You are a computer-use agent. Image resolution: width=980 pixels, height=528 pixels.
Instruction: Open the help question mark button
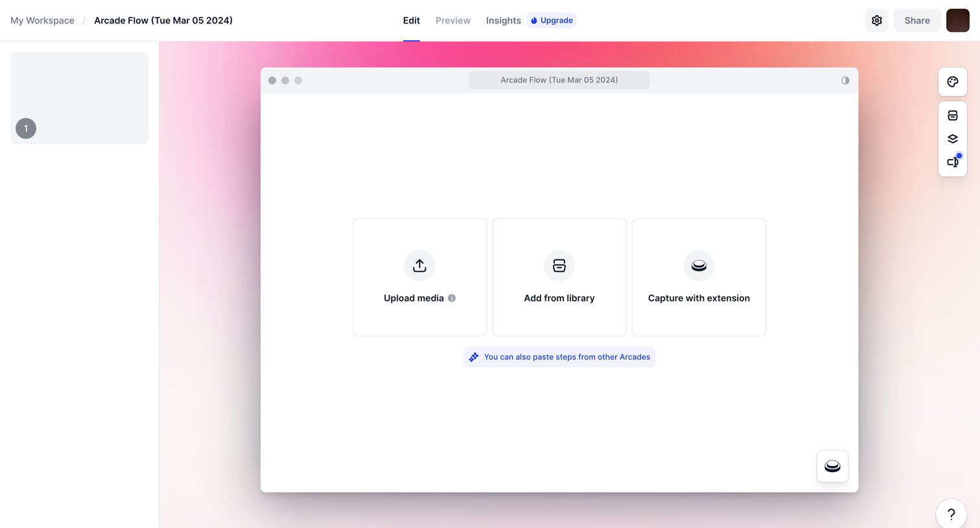(x=951, y=514)
